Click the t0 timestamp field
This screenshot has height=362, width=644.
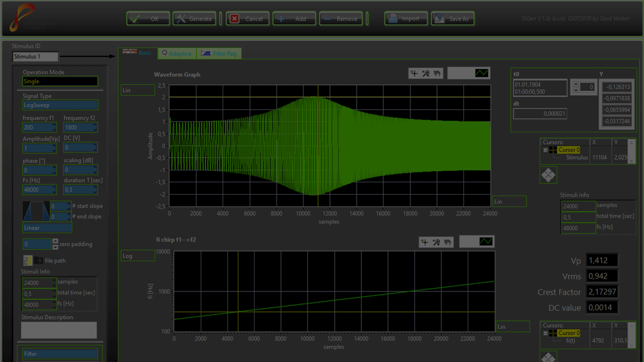point(540,88)
